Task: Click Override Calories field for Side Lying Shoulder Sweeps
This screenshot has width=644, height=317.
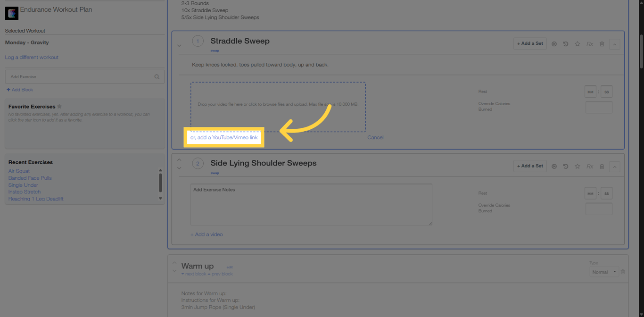Action: click(599, 209)
